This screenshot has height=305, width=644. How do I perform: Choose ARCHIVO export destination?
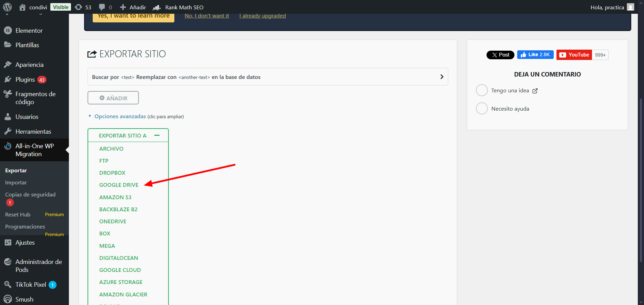click(111, 149)
